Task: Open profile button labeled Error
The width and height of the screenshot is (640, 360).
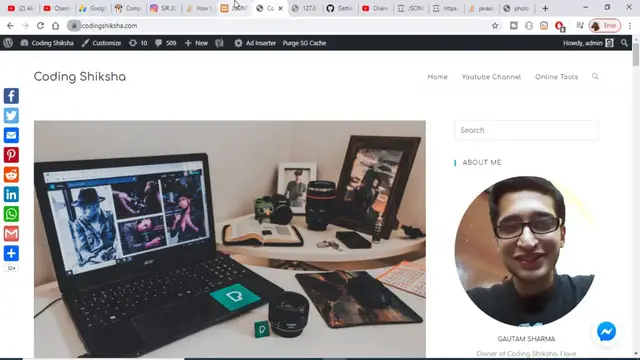Action: click(x=604, y=26)
